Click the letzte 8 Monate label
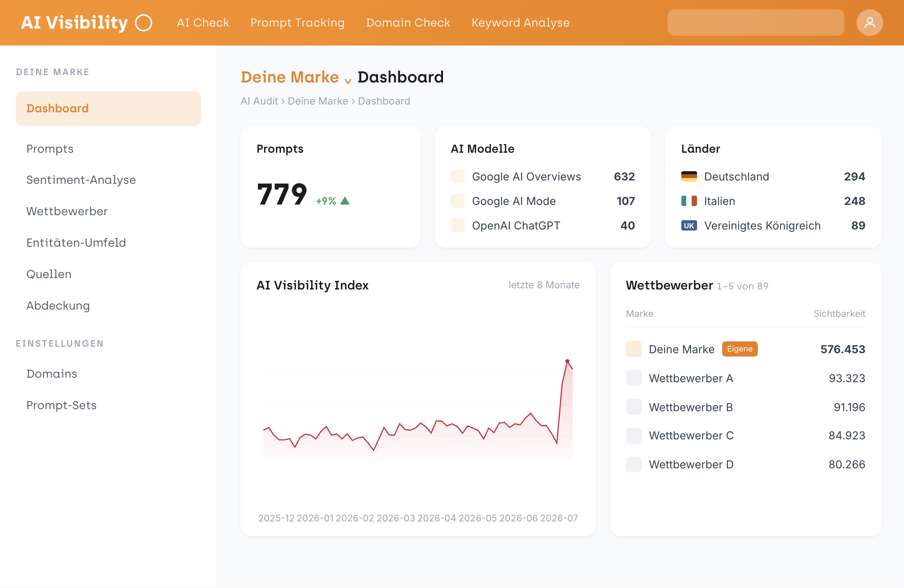Image resolution: width=904 pixels, height=588 pixels. pyautogui.click(x=544, y=285)
